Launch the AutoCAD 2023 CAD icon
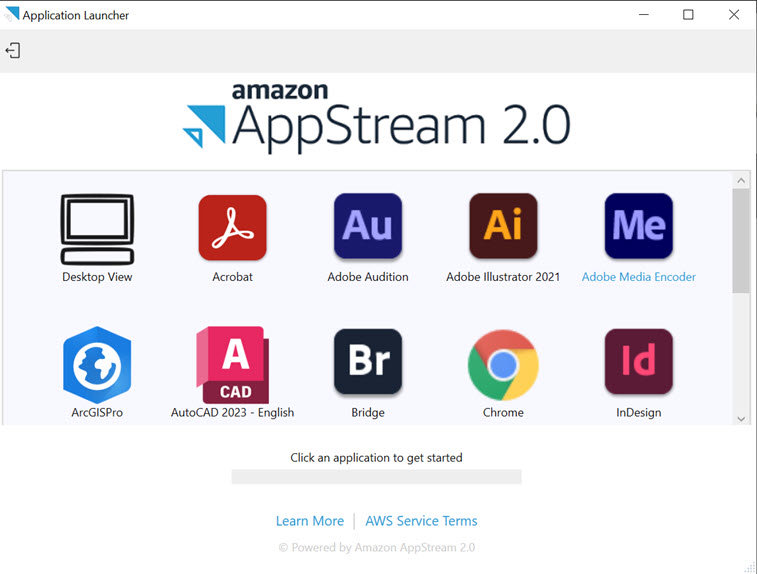This screenshot has width=758, height=574. (233, 365)
